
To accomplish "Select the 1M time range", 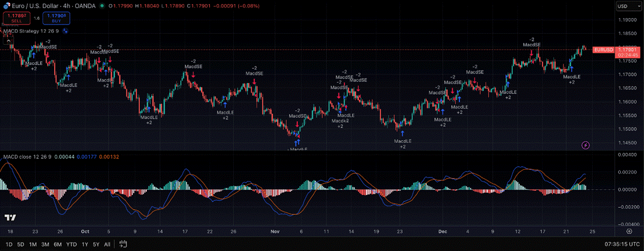I will click(33, 244).
